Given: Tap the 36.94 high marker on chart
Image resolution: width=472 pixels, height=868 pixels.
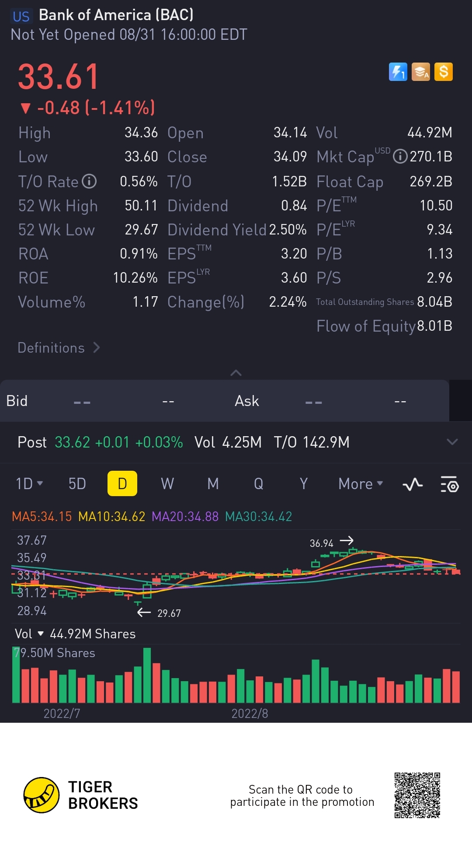Looking at the screenshot, I should pyautogui.click(x=322, y=543).
